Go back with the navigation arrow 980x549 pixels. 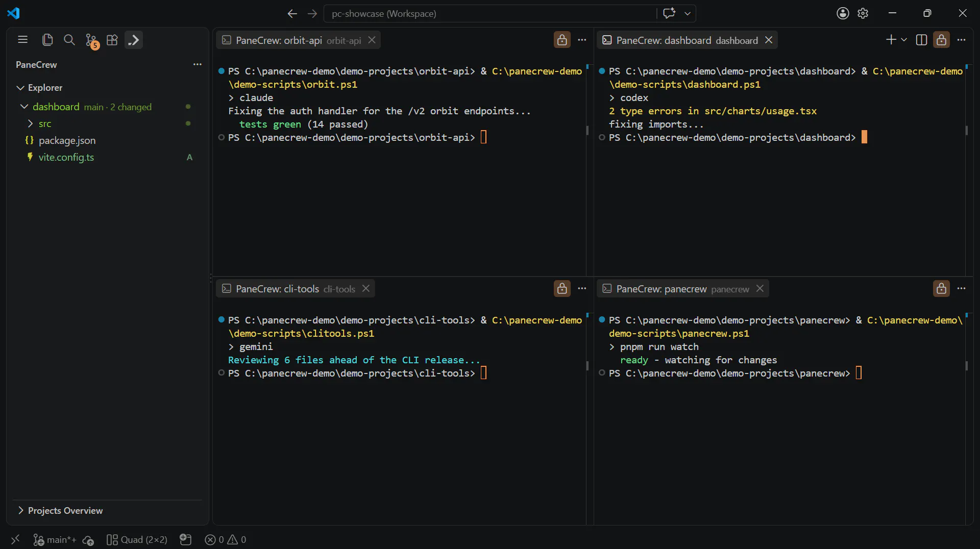tap(292, 13)
